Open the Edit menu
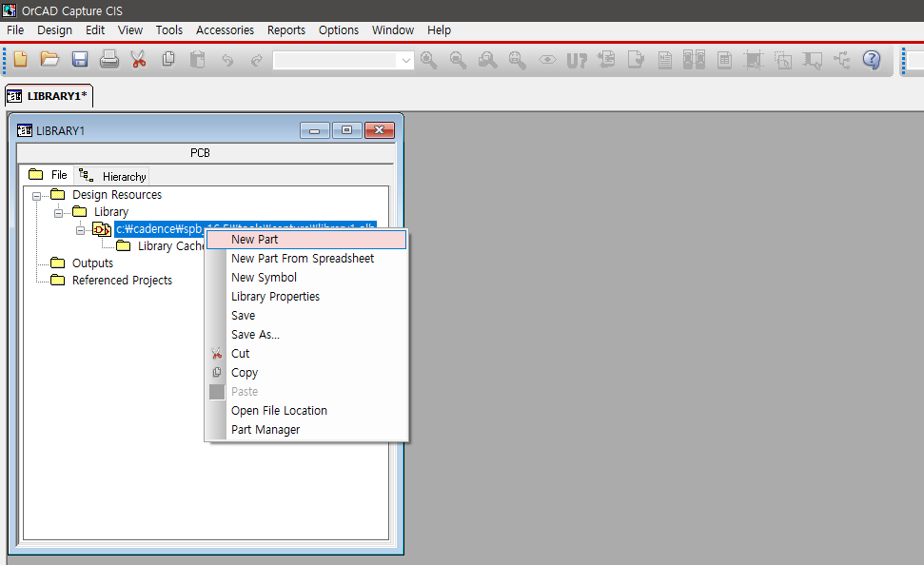This screenshot has width=924, height=565. point(95,30)
